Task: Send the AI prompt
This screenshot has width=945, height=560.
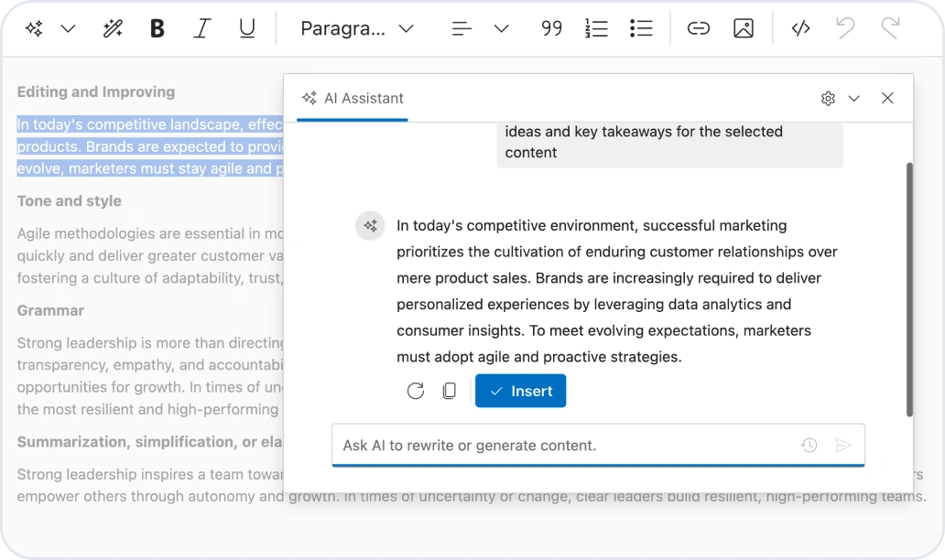Action: 843,445
